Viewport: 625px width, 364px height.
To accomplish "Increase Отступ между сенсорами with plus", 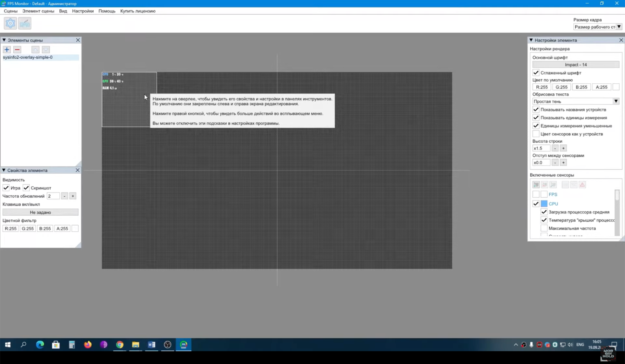I will pyautogui.click(x=563, y=163).
